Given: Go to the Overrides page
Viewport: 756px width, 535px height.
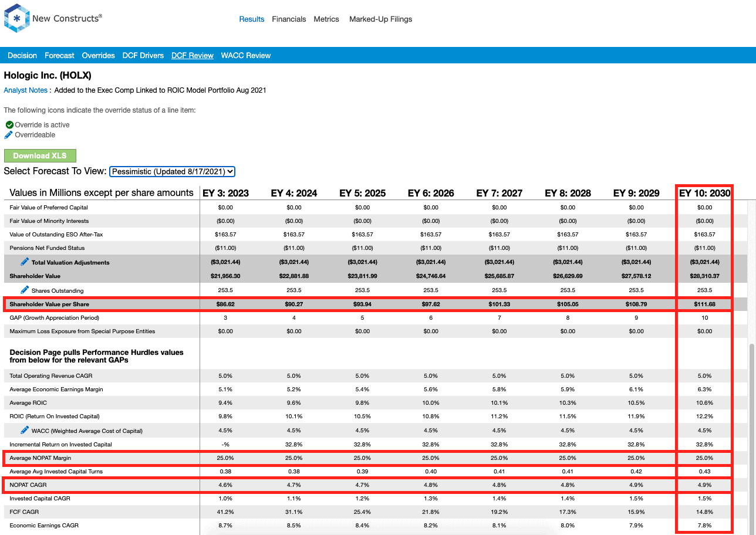Looking at the screenshot, I should click(98, 56).
